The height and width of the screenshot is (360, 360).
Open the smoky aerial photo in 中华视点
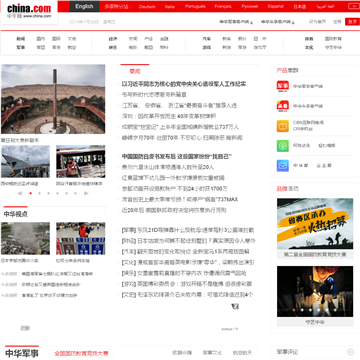(25, 239)
